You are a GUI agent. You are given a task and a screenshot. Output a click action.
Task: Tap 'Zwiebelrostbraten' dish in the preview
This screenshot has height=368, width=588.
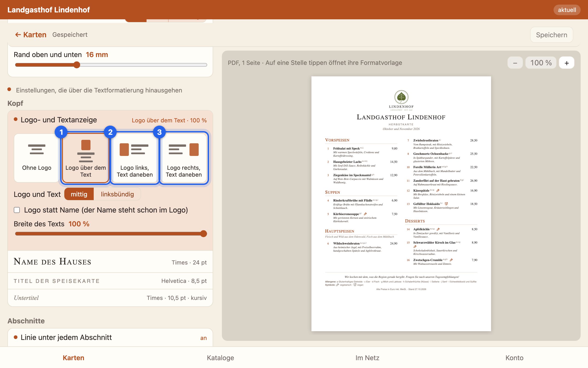coord(426,141)
